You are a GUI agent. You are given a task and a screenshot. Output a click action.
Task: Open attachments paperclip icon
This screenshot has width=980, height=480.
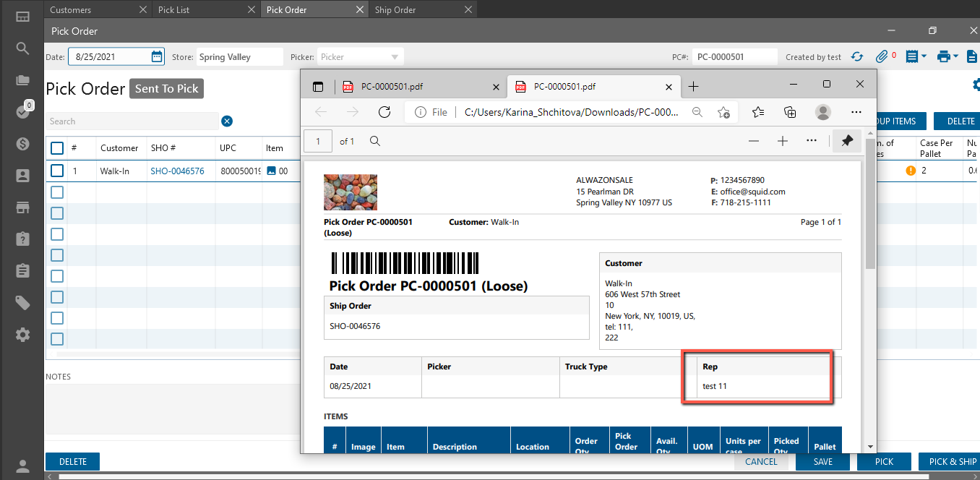881,56
